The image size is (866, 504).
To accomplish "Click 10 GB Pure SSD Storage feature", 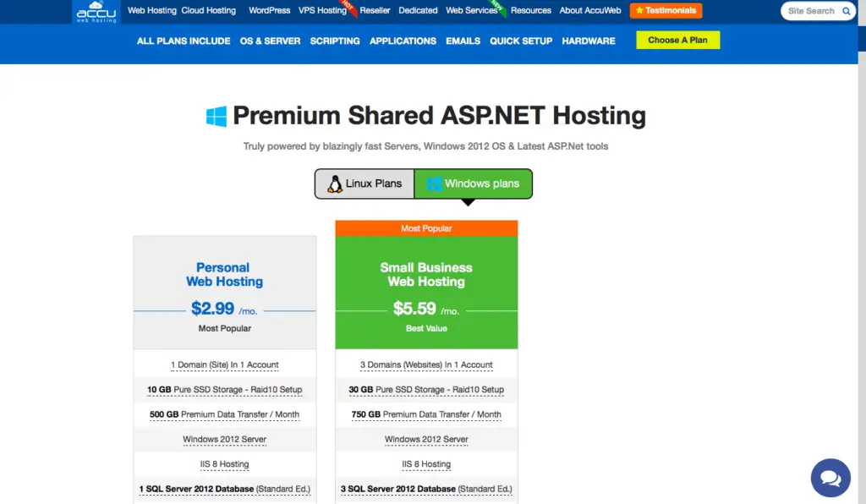I will coord(224,390).
